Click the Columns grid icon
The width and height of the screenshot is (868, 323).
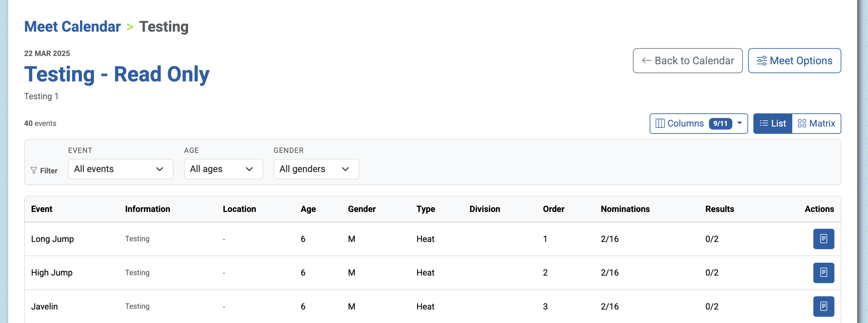coord(660,123)
